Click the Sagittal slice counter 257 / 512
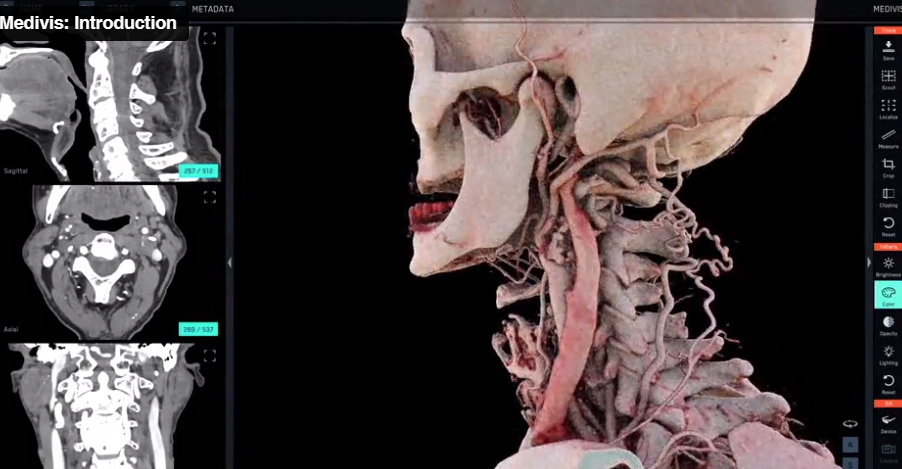Screen dimensions: 902x469 point(198,171)
